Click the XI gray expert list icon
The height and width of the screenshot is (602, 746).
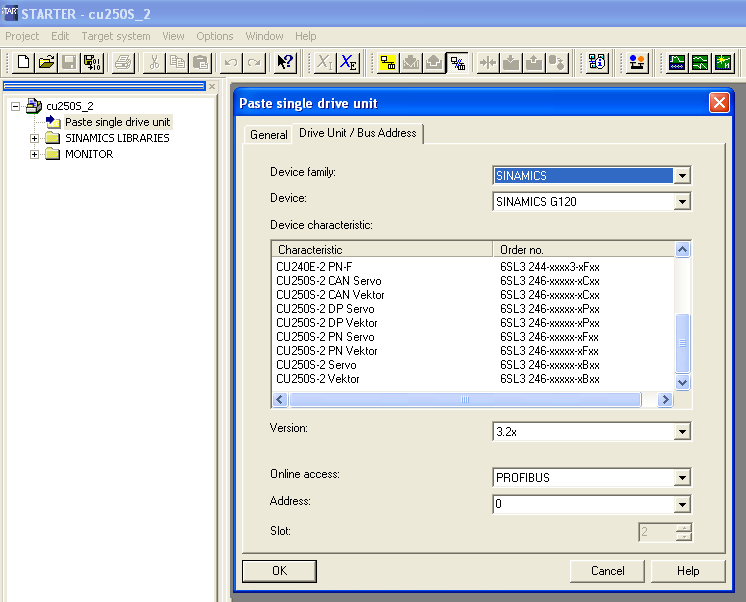pos(325,62)
